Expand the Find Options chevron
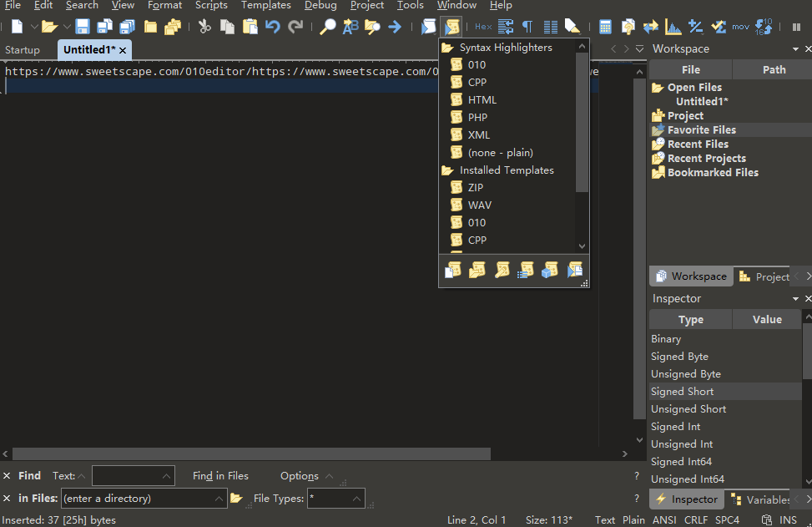The image size is (812, 527). (329, 476)
